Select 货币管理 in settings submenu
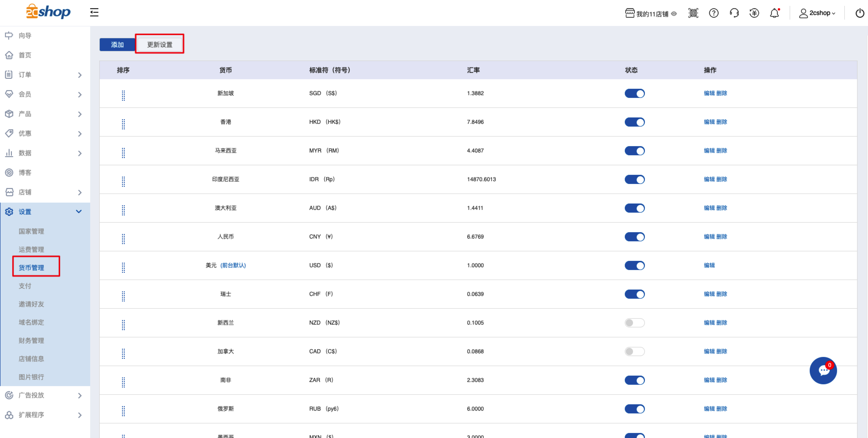The image size is (868, 438). point(31,268)
